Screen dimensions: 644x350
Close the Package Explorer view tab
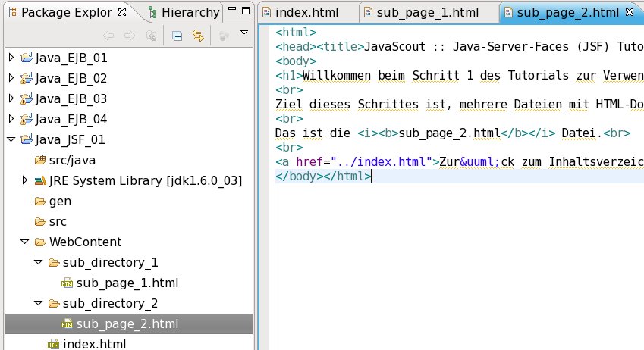click(122, 12)
